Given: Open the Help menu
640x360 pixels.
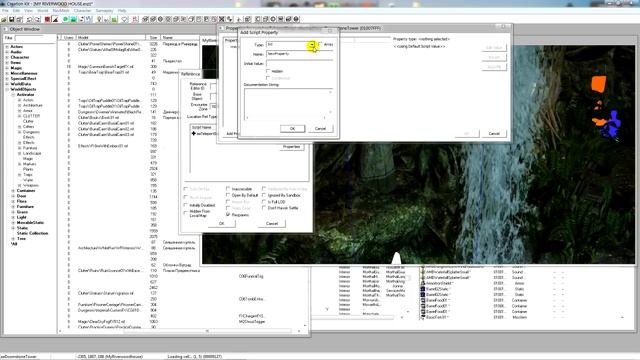Looking at the screenshot, I should coord(122,11).
